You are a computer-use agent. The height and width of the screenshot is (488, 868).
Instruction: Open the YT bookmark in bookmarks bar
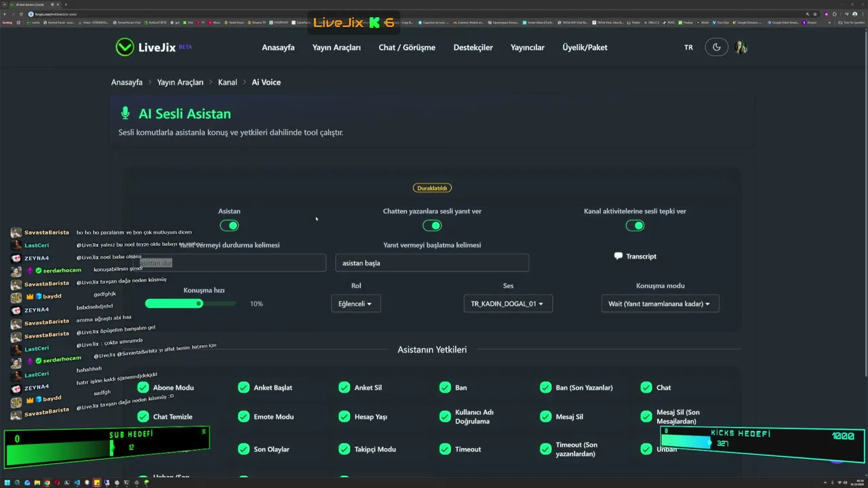click(201, 22)
